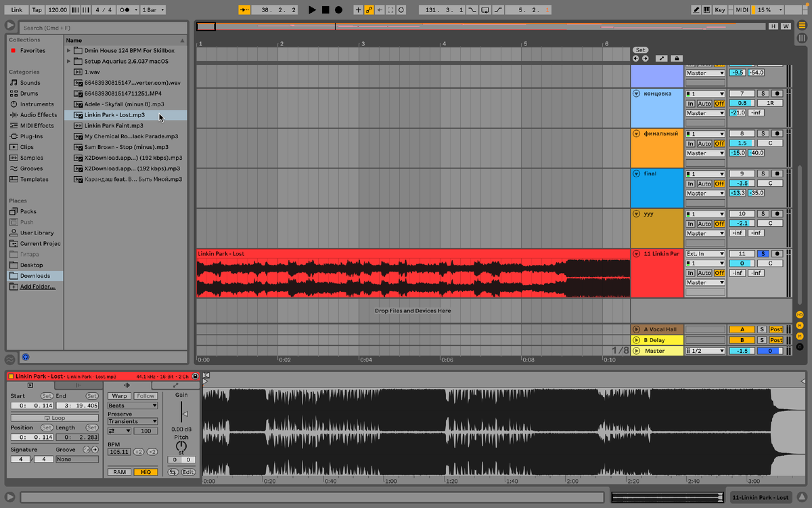Screen dimensions: 812x508
Task: Toggle Draw Mode pencil icon
Action: 697,10
